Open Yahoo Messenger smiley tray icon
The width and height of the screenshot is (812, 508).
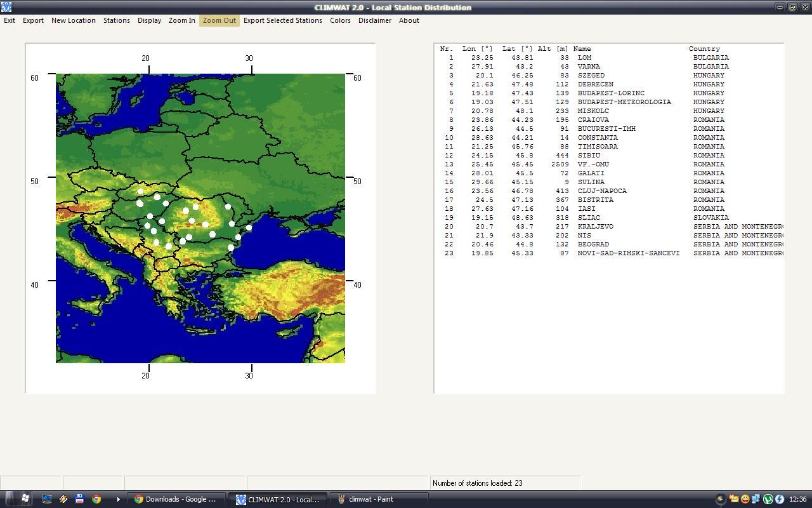[745, 499]
